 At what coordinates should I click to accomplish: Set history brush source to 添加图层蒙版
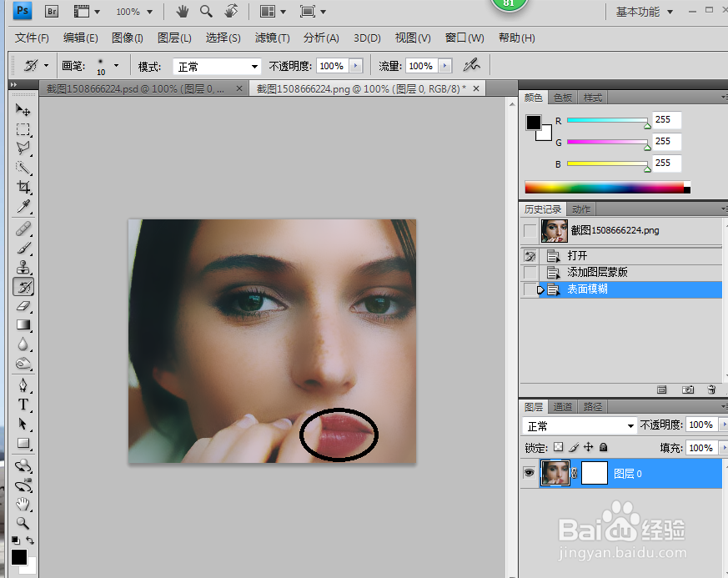click(530, 272)
